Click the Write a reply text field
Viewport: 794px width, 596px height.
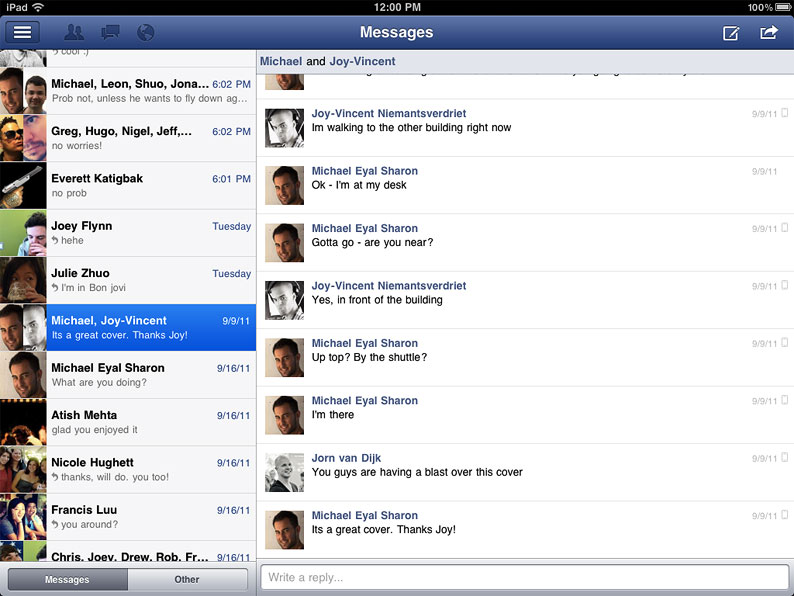(x=524, y=577)
